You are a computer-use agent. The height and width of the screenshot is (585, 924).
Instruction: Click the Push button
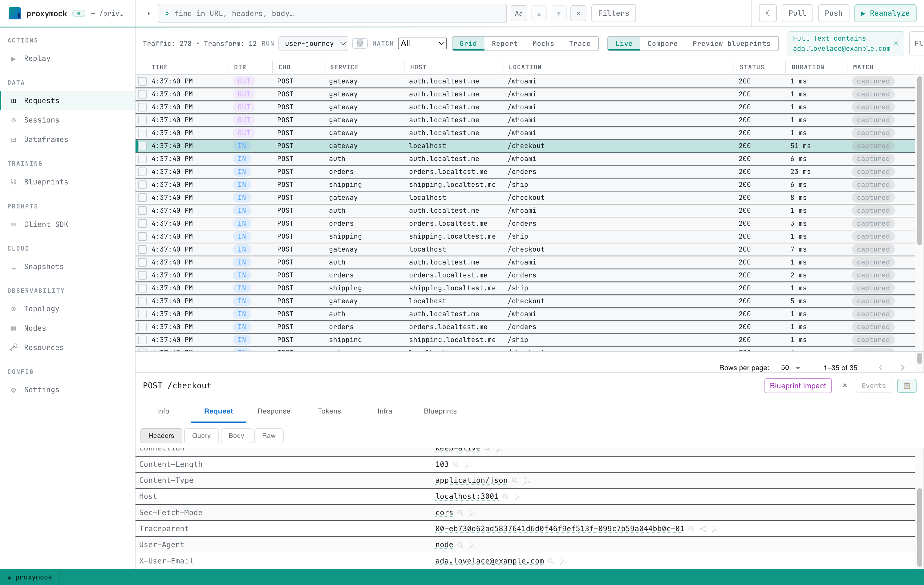point(833,14)
